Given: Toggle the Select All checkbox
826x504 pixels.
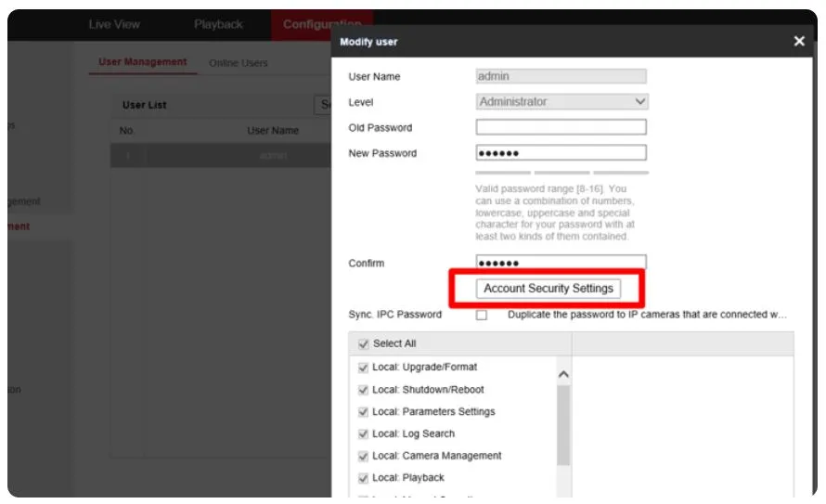Looking at the screenshot, I should 363,344.
